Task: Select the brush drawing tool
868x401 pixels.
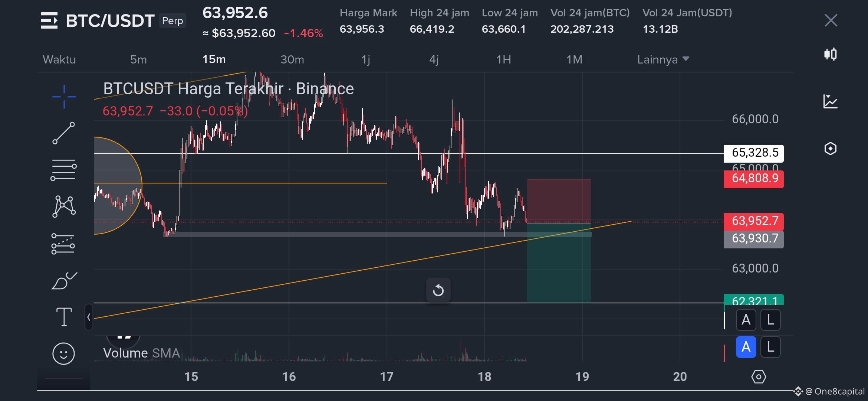Action: click(64, 281)
